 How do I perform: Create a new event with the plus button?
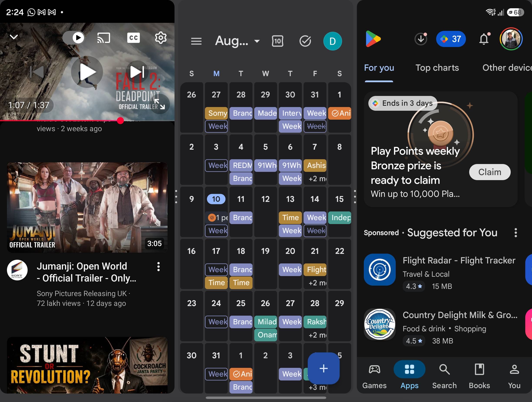point(324,368)
